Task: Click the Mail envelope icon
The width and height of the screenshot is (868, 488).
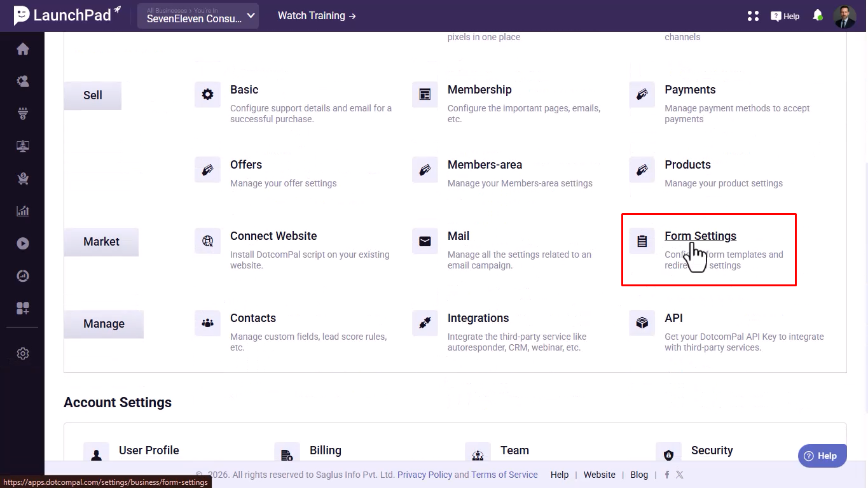Action: click(425, 241)
